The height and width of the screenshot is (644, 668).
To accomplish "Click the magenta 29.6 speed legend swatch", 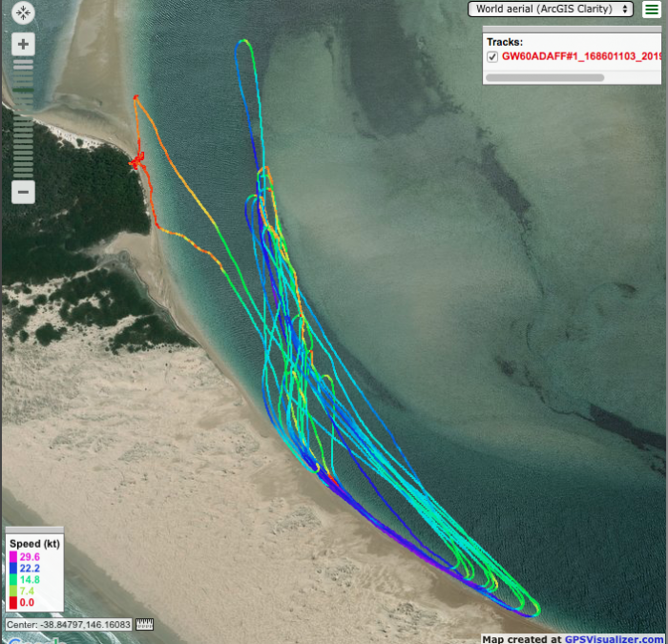I will (x=13, y=557).
